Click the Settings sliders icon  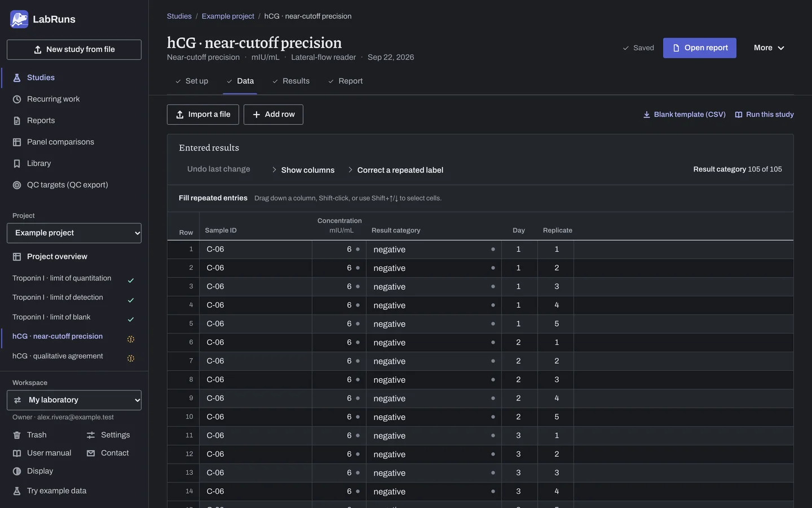pyautogui.click(x=91, y=435)
